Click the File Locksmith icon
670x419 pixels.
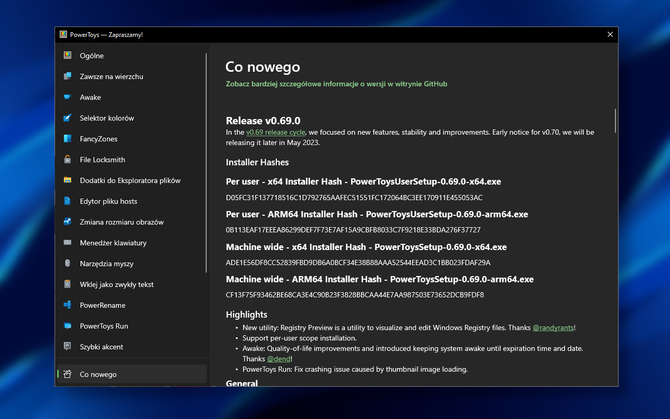67,160
